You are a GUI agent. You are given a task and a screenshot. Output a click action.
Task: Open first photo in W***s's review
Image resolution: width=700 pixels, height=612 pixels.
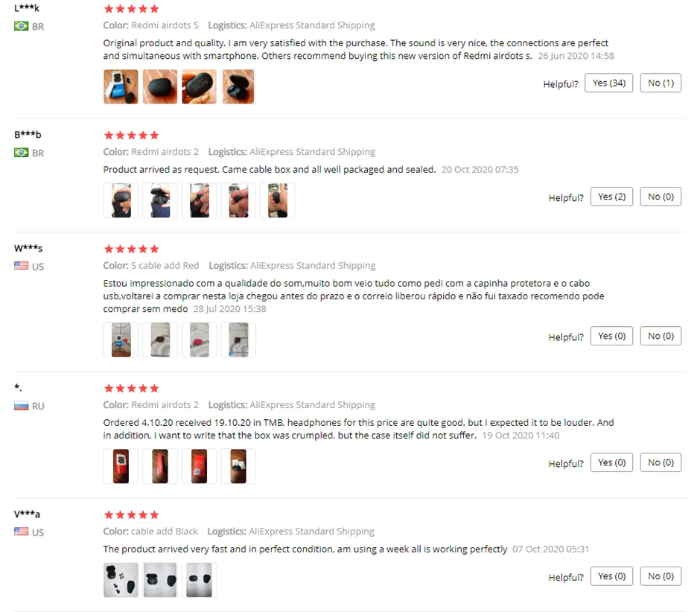pyautogui.click(x=121, y=340)
